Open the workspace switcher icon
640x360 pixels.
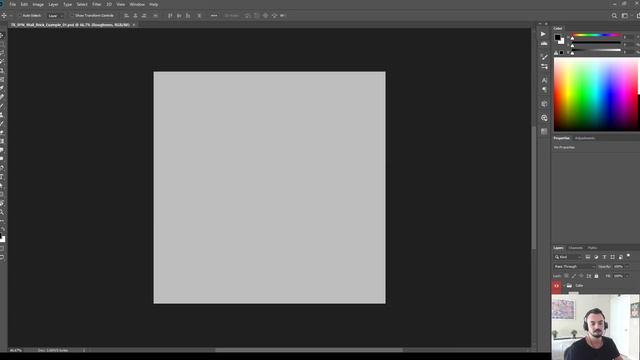625,16
